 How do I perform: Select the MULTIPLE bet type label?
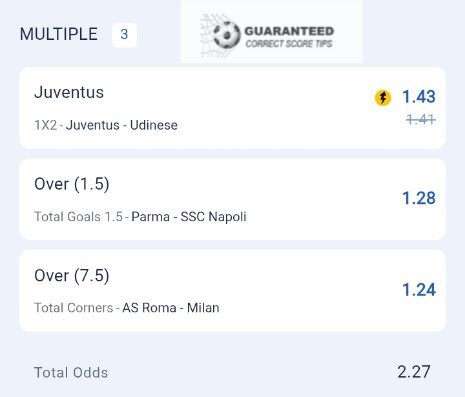[x=59, y=34]
